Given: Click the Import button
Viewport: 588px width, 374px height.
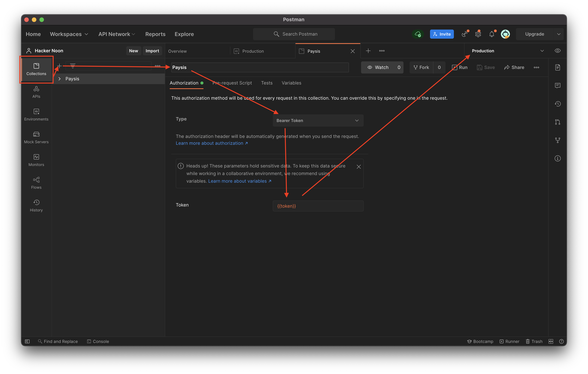Looking at the screenshot, I should click(x=152, y=51).
